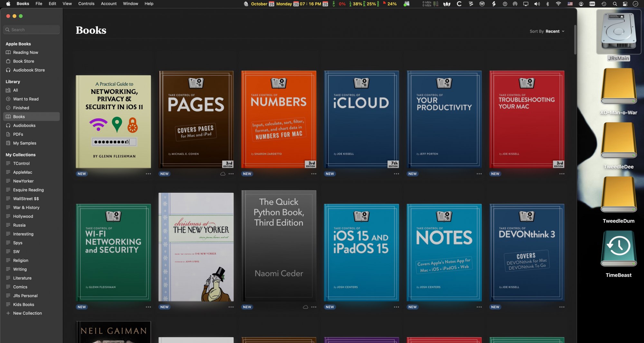Click the cloud icon under Quick Python Book
Image resolution: width=644 pixels, height=343 pixels.
[305, 307]
